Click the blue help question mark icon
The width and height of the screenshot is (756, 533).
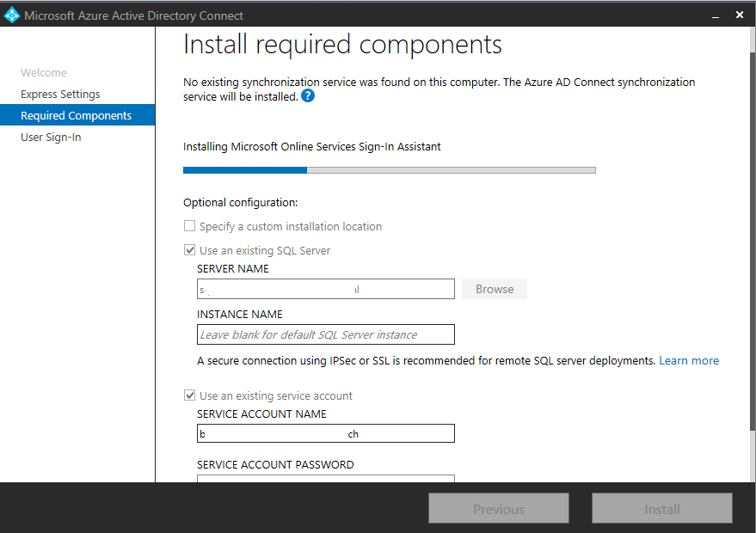tap(308, 96)
